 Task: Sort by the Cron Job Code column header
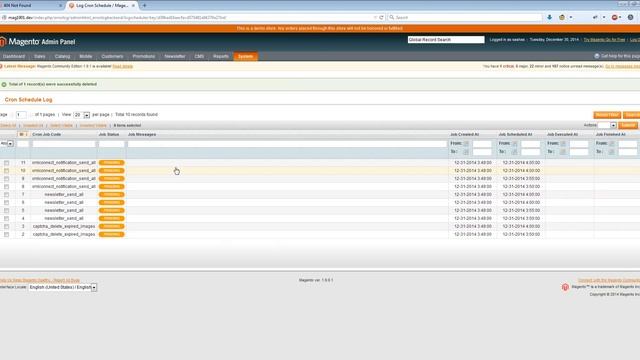[47, 134]
